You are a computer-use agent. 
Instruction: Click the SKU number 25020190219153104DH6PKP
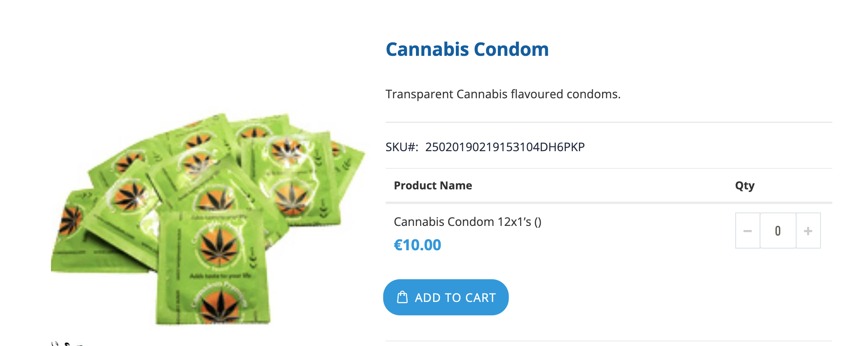point(505,147)
